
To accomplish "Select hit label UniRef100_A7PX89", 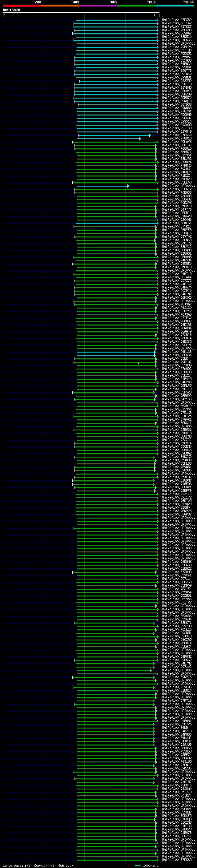I will point(177,20).
